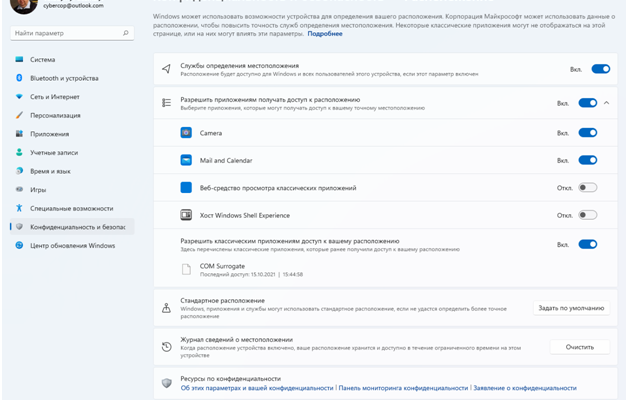Toggle location access for Mail and Calendar
Screen dimensions: 628x400
coord(587,160)
